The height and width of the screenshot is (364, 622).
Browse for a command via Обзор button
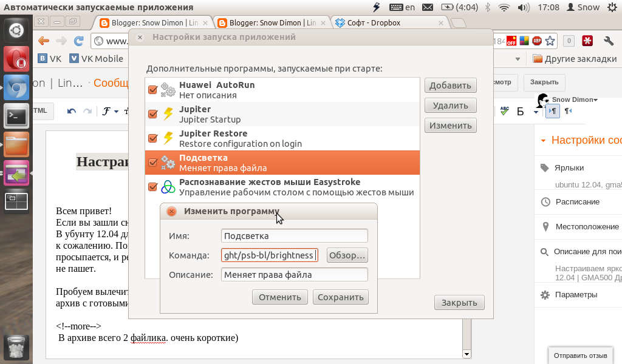pyautogui.click(x=346, y=255)
